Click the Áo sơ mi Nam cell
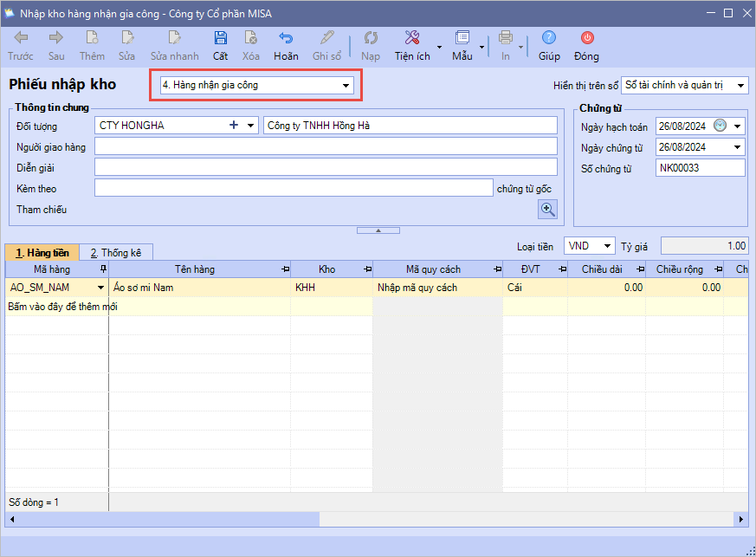Screen dimensions: 756x557 coord(199,288)
